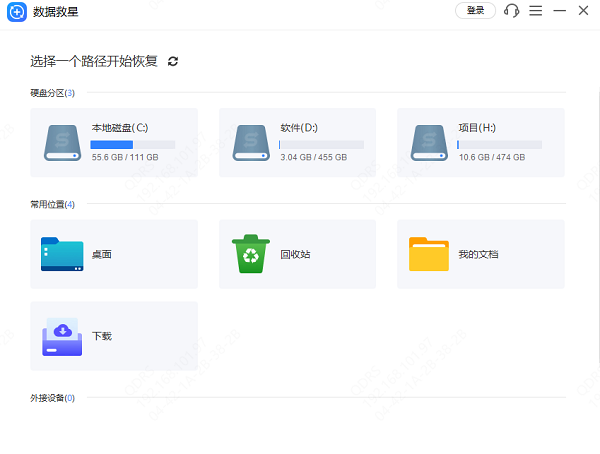This screenshot has height=454, width=600.
Task: Click the D: drive usage bar
Action: click(x=321, y=145)
